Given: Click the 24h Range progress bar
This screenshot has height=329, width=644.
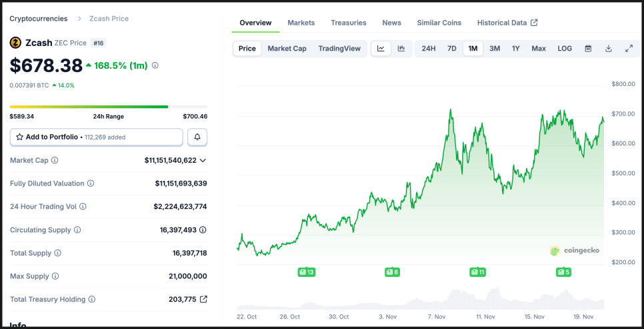Looking at the screenshot, I should coord(108,107).
